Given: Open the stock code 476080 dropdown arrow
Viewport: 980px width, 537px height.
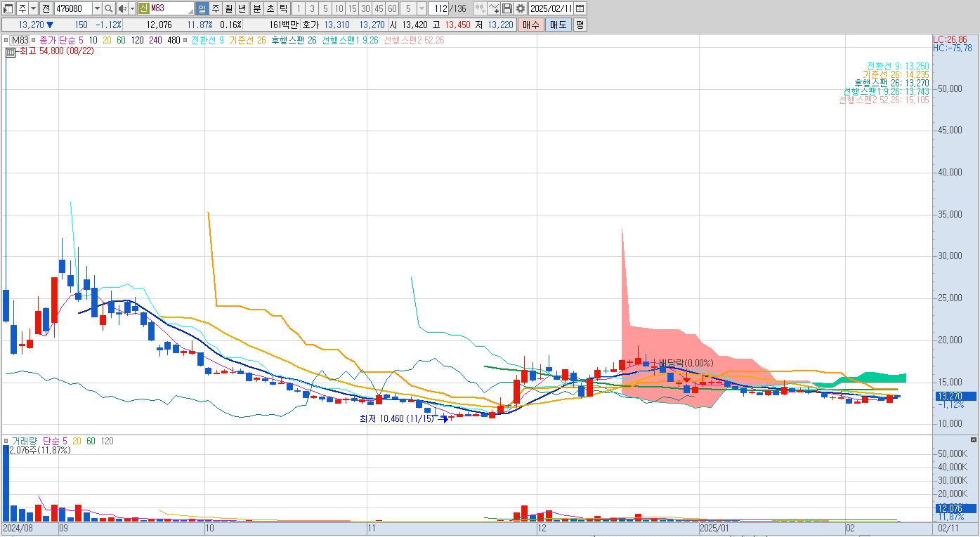Looking at the screenshot, I should click(x=97, y=8).
